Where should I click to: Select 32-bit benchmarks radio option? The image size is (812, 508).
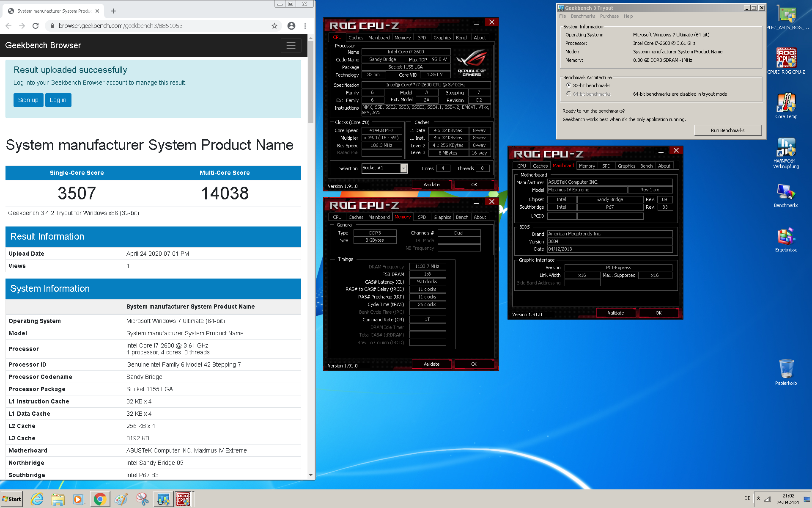pos(568,85)
